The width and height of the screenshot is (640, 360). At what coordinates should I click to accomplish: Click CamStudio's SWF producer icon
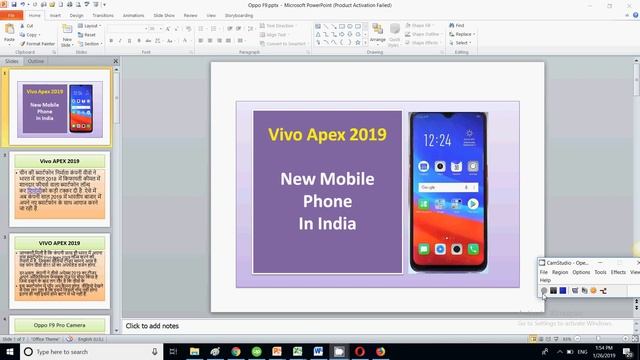[603, 291]
